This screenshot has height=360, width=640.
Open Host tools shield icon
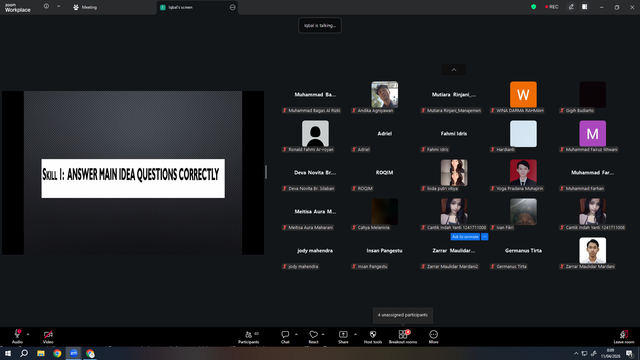pos(373,334)
